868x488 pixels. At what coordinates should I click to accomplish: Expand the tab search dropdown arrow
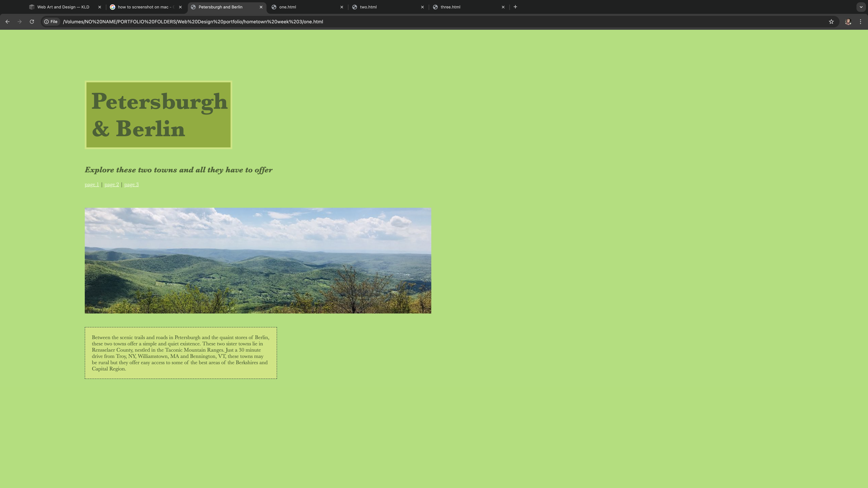tap(861, 7)
